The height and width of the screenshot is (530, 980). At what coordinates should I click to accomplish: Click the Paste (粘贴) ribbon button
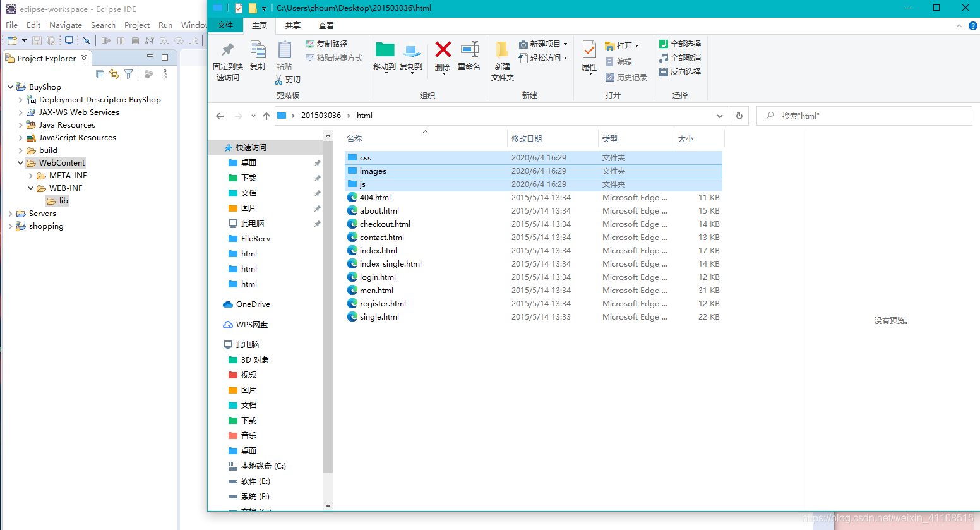coord(284,56)
